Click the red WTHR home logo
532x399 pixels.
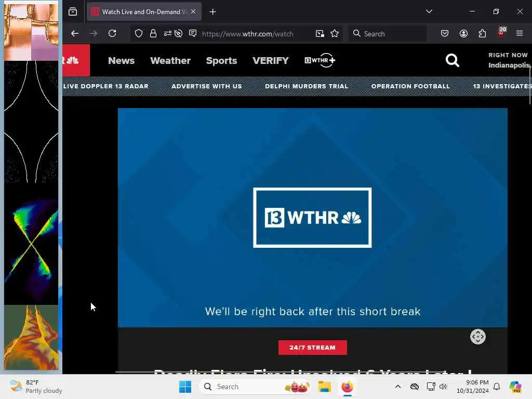pos(76,60)
